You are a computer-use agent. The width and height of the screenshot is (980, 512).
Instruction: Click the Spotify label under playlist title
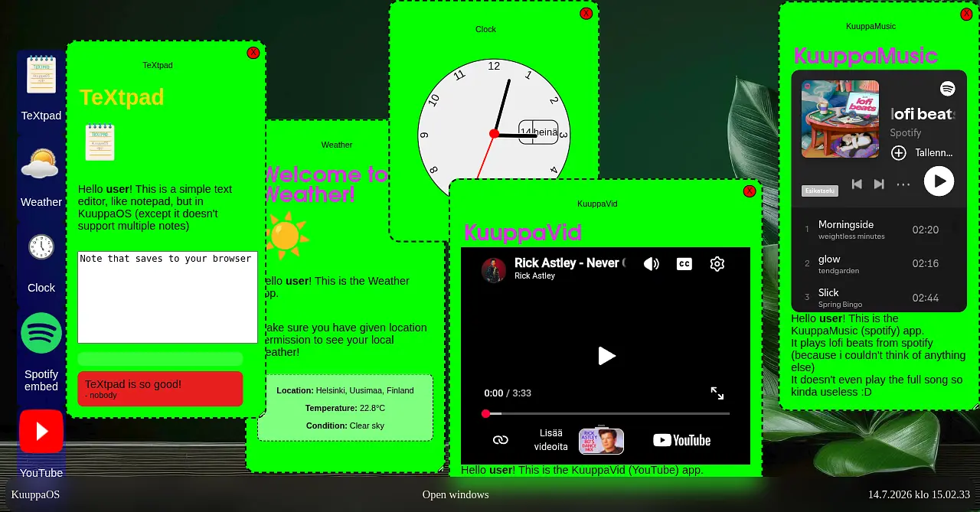tap(906, 132)
